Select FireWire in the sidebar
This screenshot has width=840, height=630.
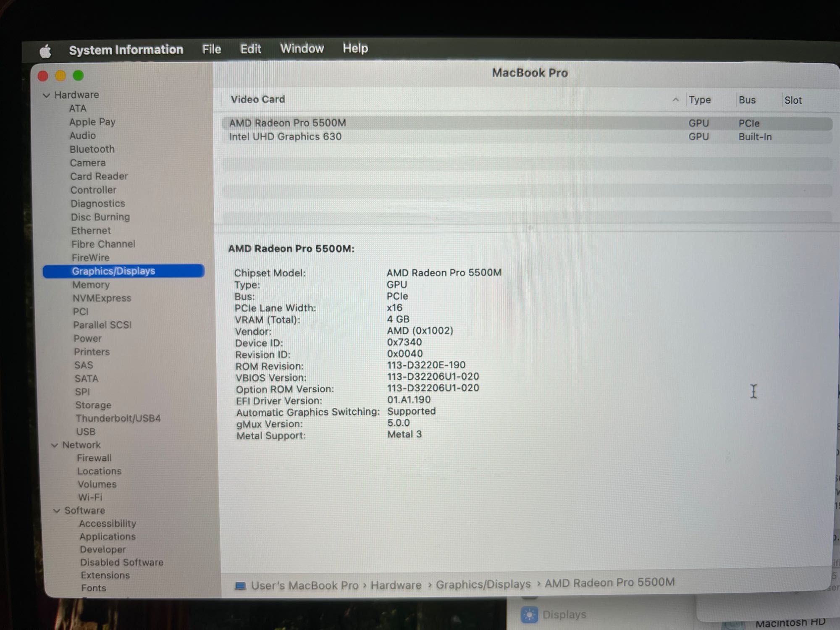pyautogui.click(x=90, y=257)
